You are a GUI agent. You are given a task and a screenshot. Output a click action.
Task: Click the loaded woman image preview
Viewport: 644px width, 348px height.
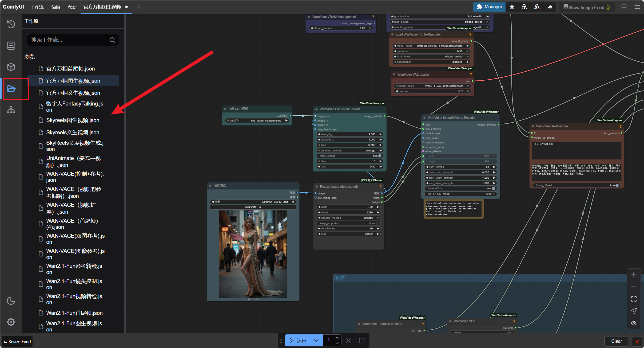click(253, 254)
